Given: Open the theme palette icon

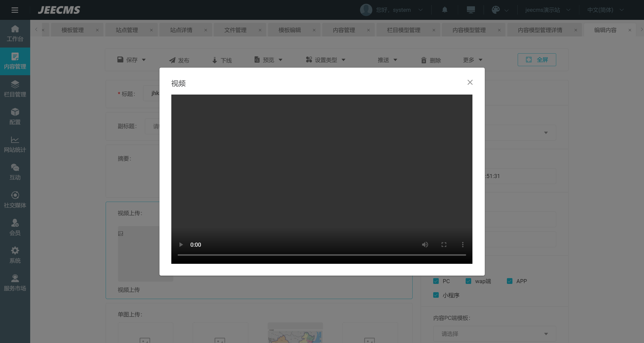Looking at the screenshot, I should pyautogui.click(x=496, y=10).
